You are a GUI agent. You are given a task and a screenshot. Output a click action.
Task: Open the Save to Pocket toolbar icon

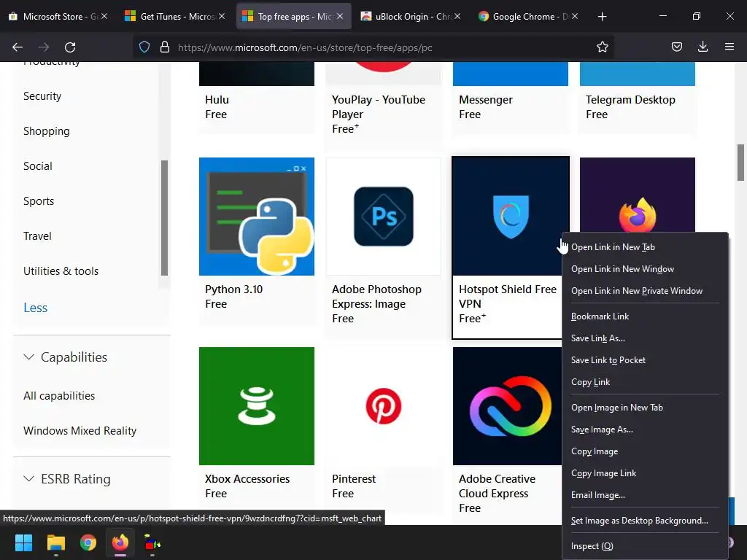(676, 47)
